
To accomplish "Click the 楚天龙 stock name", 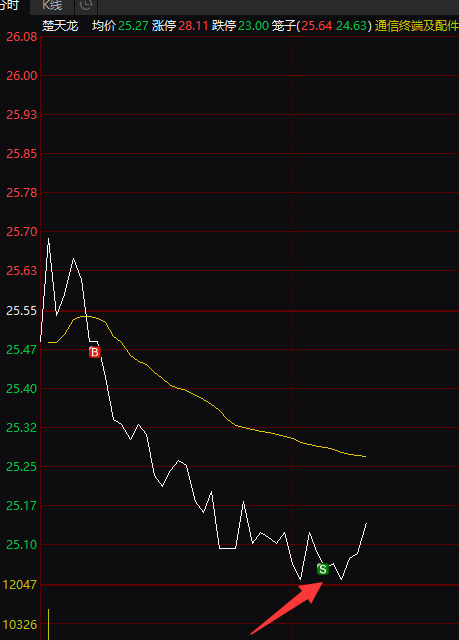I will point(60,26).
